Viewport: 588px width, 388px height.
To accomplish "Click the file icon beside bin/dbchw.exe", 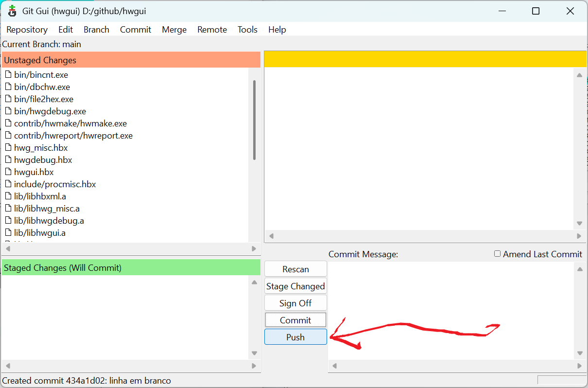I will coord(8,87).
